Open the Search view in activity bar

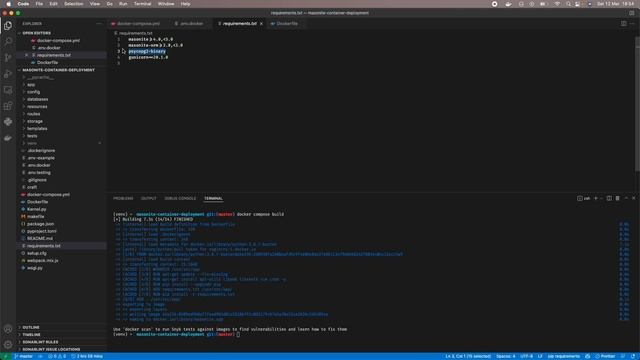point(8,41)
